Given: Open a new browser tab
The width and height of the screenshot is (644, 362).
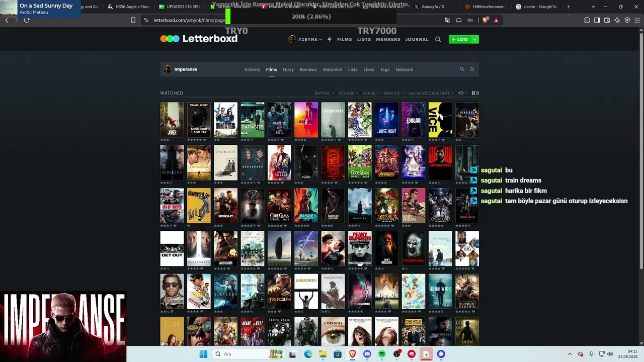Looking at the screenshot, I should pyautogui.click(x=569, y=7).
